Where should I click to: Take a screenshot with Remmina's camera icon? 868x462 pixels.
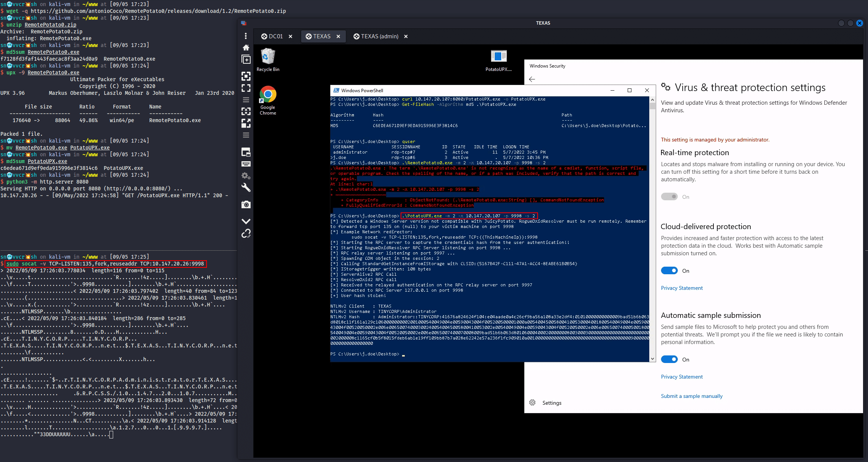tap(246, 204)
